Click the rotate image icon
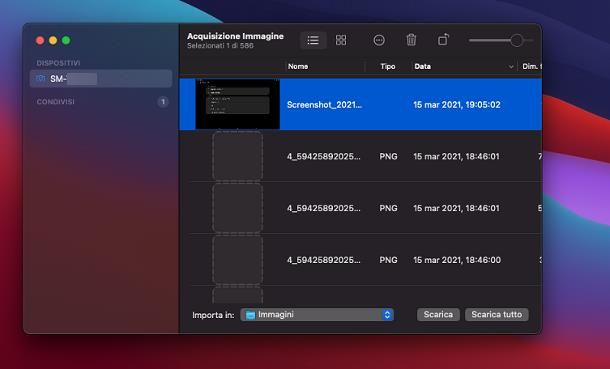The image size is (610, 369). (x=443, y=40)
